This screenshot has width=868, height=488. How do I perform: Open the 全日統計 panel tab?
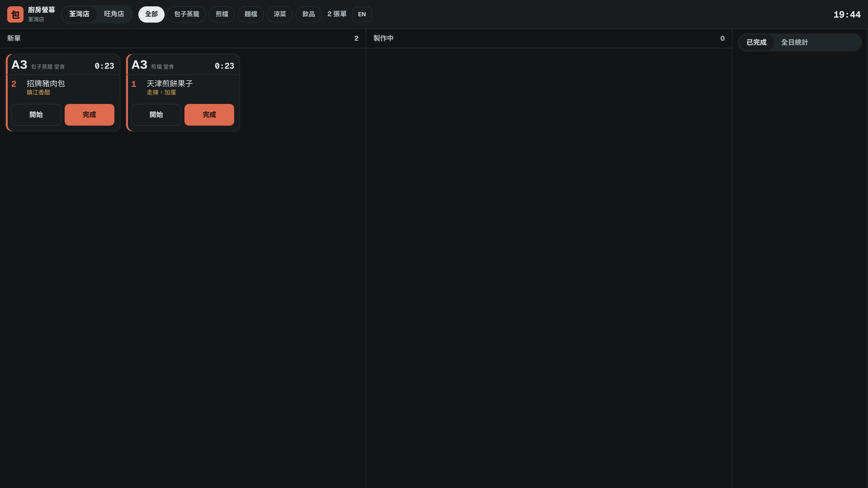[x=795, y=42]
